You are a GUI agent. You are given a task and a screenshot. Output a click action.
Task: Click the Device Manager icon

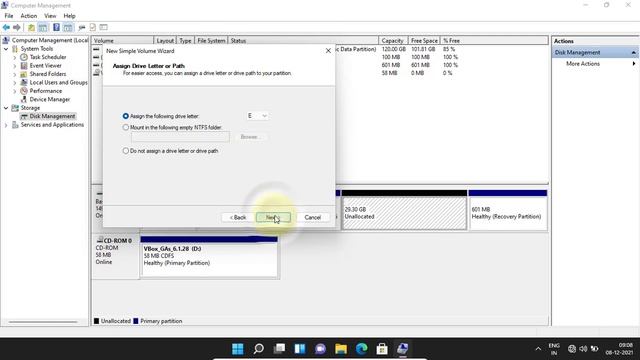pyautogui.click(x=24, y=100)
